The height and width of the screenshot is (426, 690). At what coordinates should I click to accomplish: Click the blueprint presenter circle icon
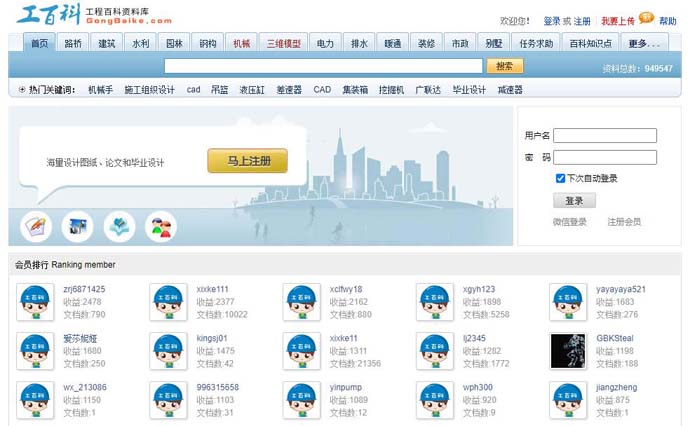[77, 226]
